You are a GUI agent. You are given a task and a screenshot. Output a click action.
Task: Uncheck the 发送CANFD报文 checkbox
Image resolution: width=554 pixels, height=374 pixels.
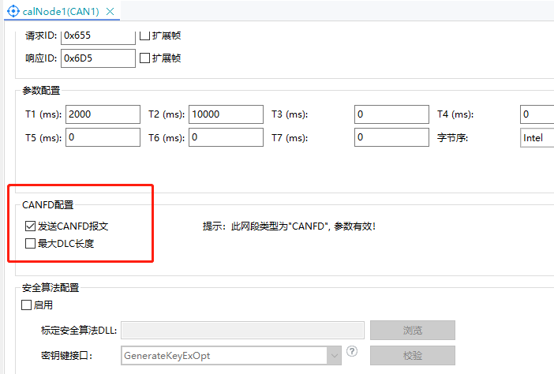30,226
